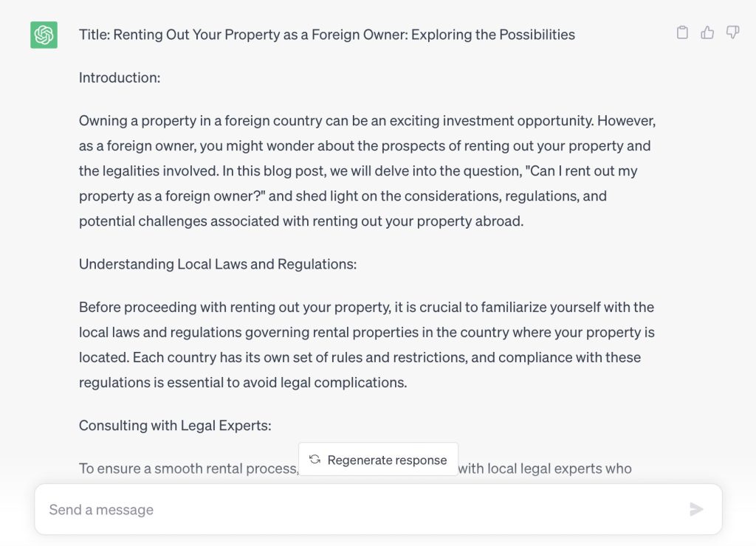Click the ChatGPT logo avatar
The image size is (756, 546).
(44, 35)
